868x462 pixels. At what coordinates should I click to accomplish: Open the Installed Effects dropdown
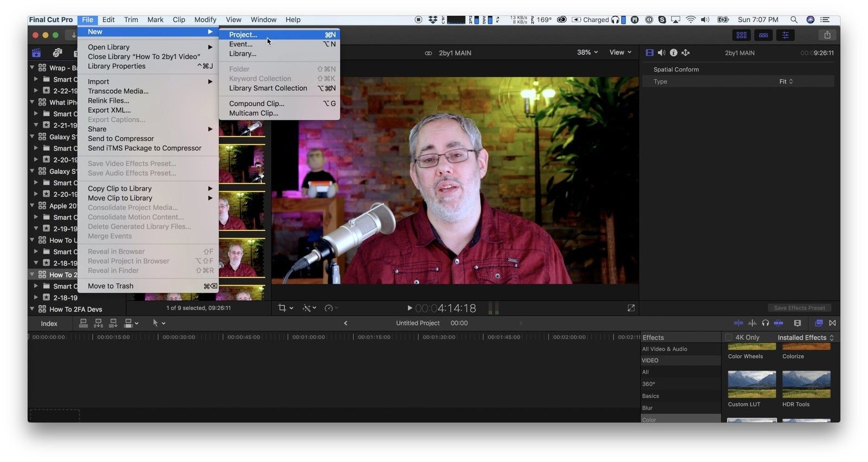[x=806, y=337]
